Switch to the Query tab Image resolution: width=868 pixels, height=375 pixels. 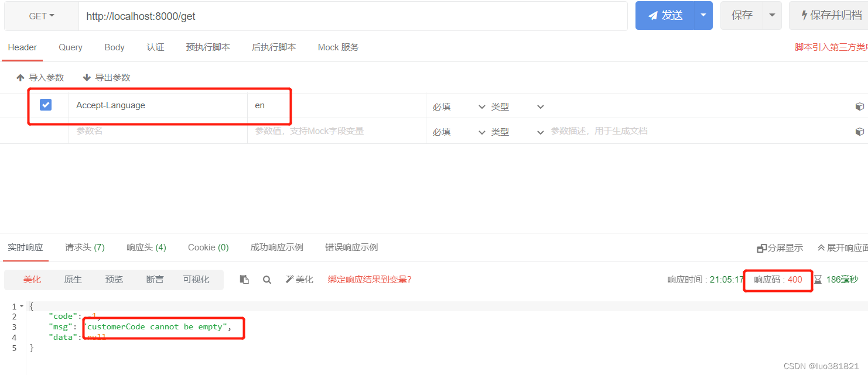tap(70, 47)
